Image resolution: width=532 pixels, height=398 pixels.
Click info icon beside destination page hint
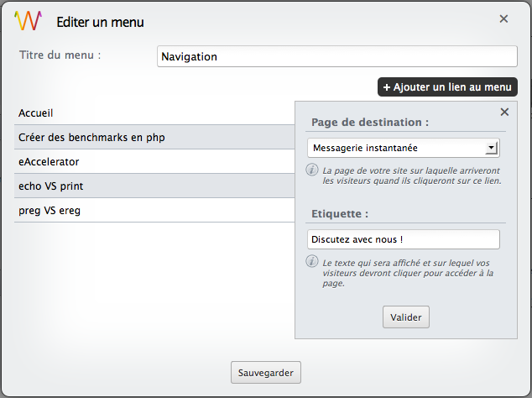(312, 170)
